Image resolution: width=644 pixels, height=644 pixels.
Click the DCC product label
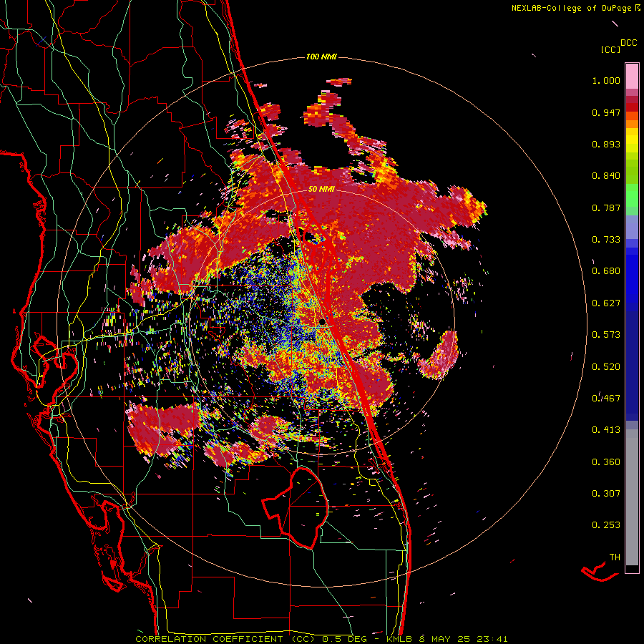(x=629, y=43)
